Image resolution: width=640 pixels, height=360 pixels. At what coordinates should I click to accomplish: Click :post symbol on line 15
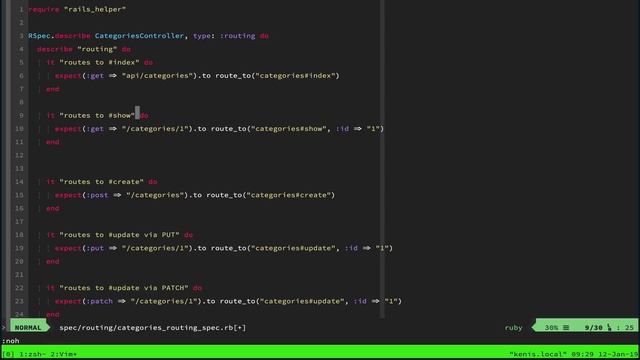pos(97,195)
